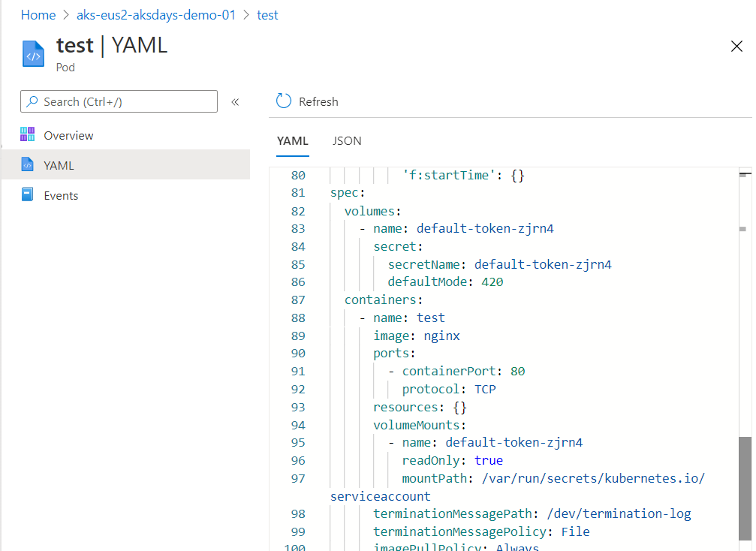This screenshot has height=551, width=756.
Task: Click the circular Refresh arrow icon
Action: 283,101
